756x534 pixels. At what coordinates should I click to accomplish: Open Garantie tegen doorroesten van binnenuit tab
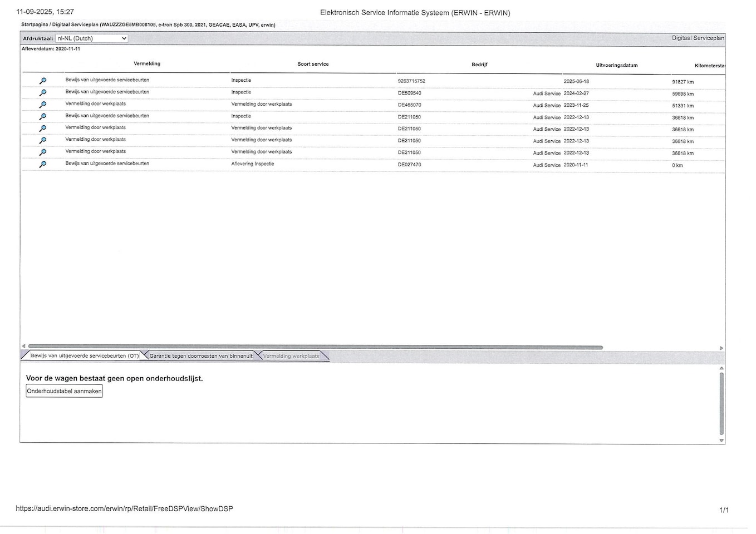pos(201,356)
